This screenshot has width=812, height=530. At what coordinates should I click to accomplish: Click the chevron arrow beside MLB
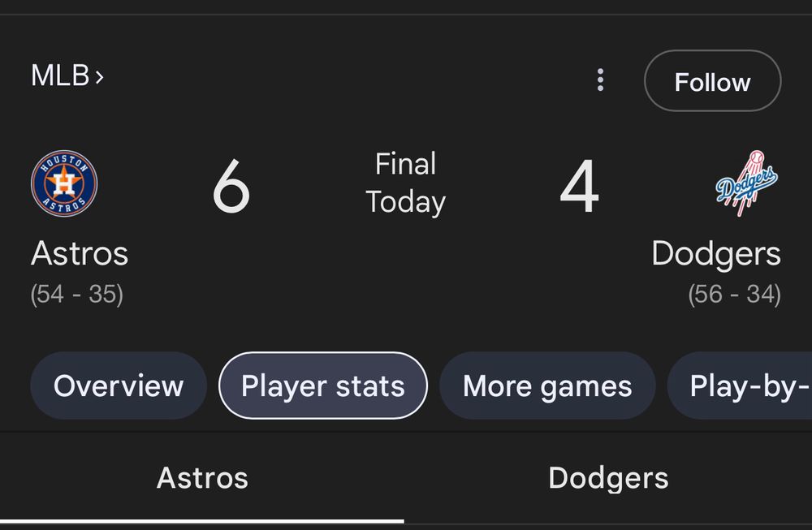(x=99, y=77)
